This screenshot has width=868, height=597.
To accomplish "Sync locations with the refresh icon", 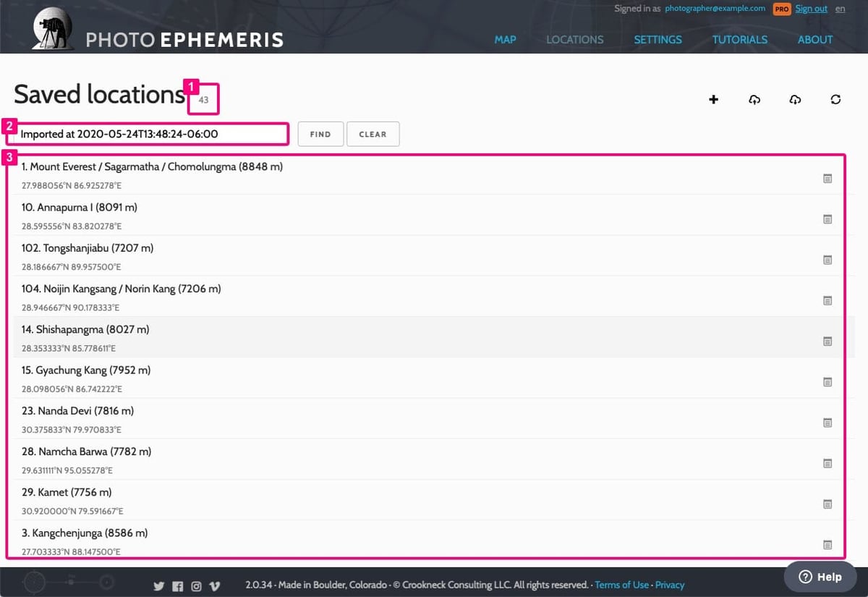I will [x=835, y=100].
